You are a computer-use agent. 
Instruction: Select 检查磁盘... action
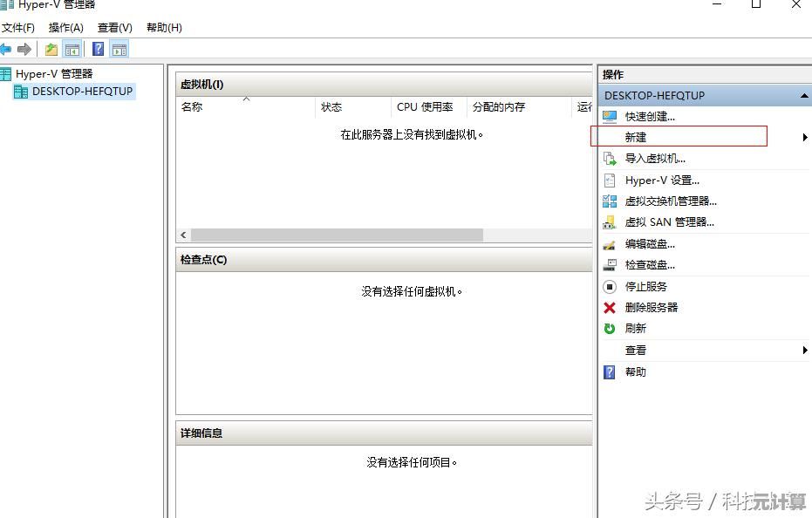tap(650, 265)
